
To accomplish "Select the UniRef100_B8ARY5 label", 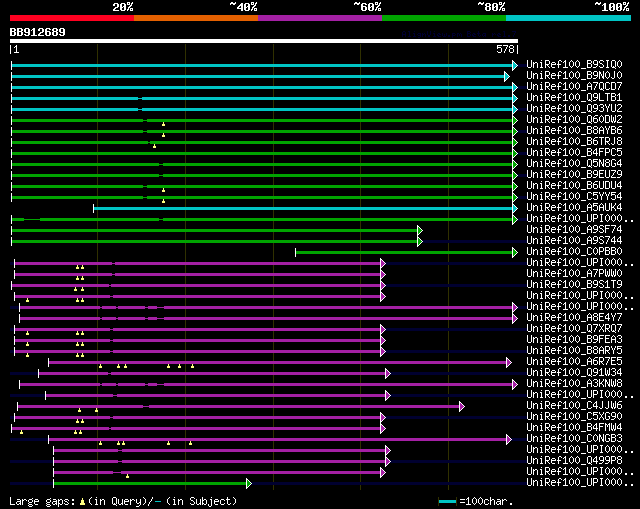I will coord(574,351).
